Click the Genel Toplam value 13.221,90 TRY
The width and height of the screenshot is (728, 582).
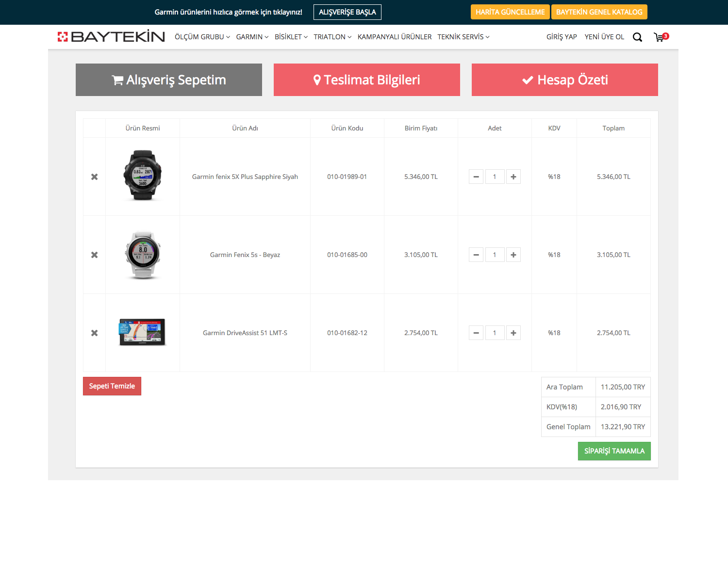(x=623, y=427)
